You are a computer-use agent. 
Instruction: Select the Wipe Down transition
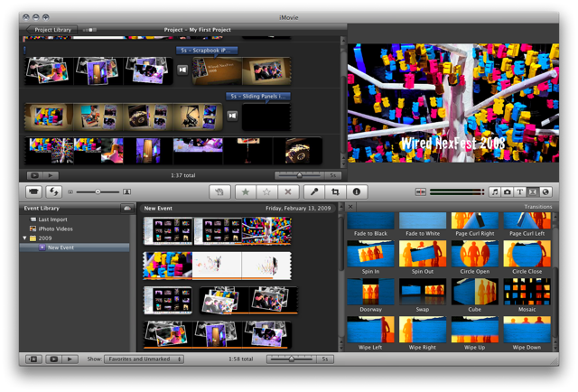tap(527, 333)
